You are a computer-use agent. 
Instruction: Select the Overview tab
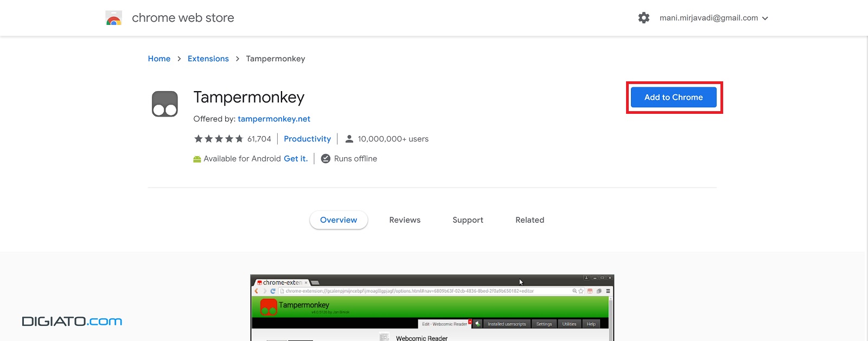[x=339, y=220]
